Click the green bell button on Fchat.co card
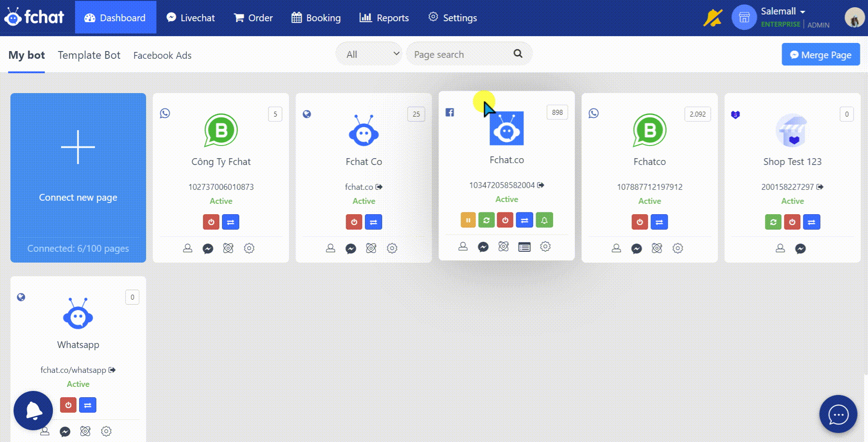Image resolution: width=868 pixels, height=442 pixels. pyautogui.click(x=544, y=220)
